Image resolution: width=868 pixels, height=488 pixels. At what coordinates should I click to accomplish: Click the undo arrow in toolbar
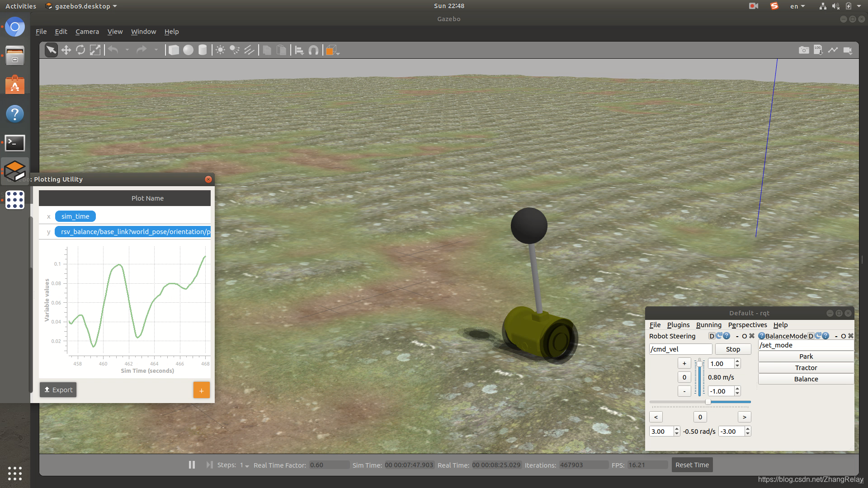[113, 50]
